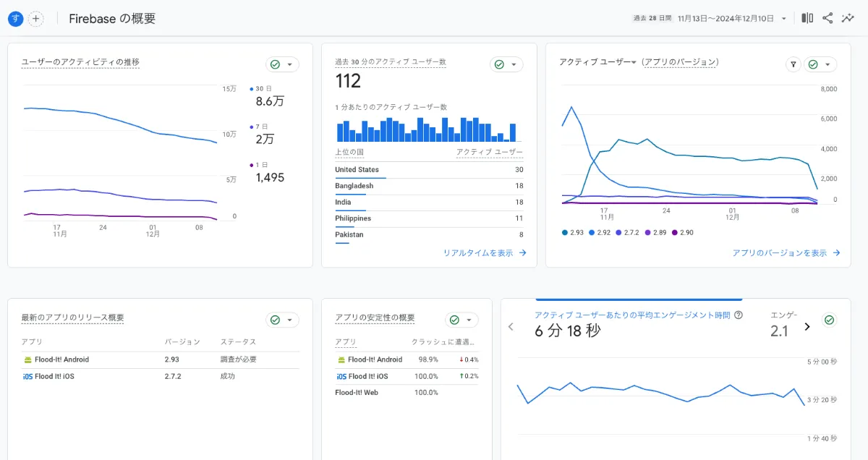Click the help icon beside engagement time title

tap(738, 315)
